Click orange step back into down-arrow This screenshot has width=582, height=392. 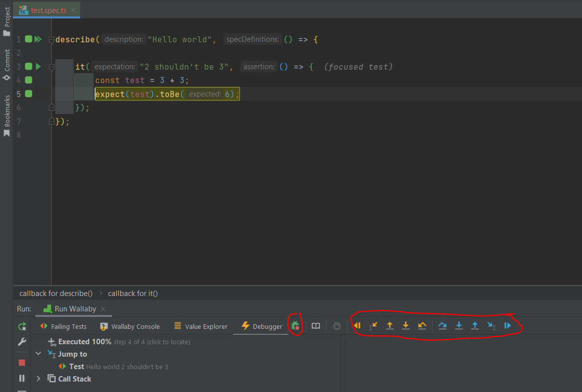406,326
